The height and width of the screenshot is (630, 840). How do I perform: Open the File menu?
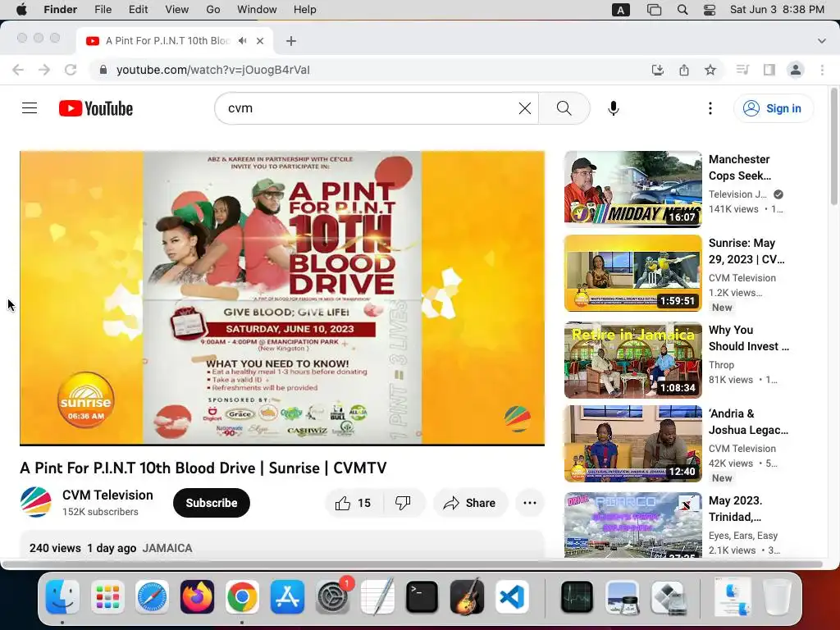tap(103, 10)
